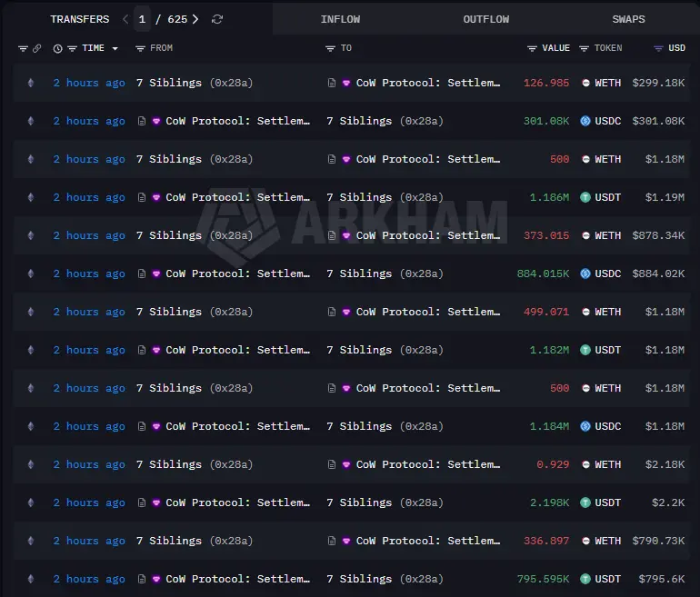Screen dimensions: 700x597
Task: Click the USDC token icon on $301.08K row
Action: pos(585,121)
